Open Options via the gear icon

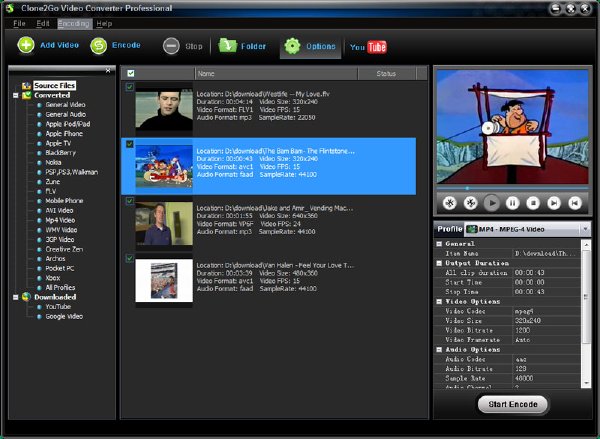[x=292, y=46]
